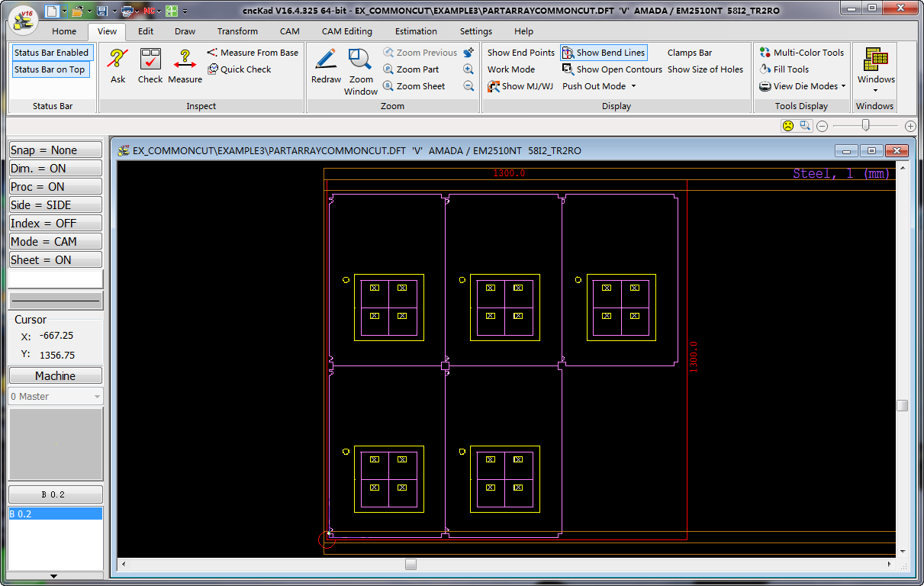Click the Ask question-mark tool
Screen dimensions: 924x586
[118, 66]
